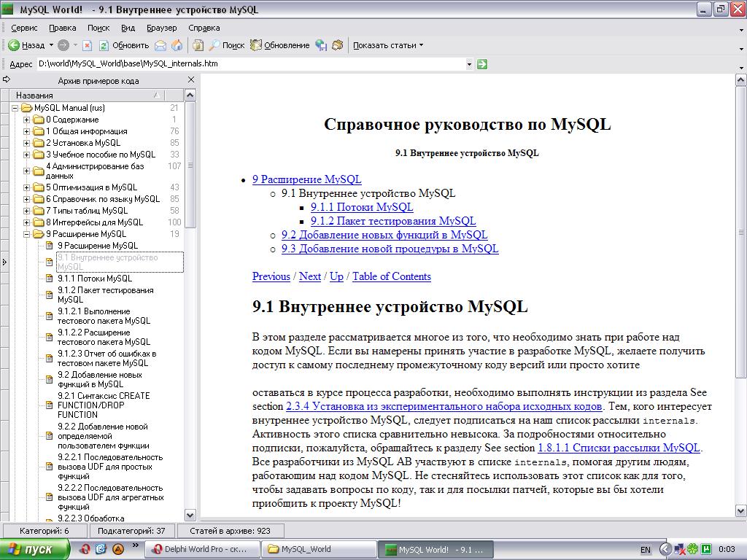This screenshot has width=747, height=560.
Task: Click the network tray icon with red X
Action: click(679, 550)
